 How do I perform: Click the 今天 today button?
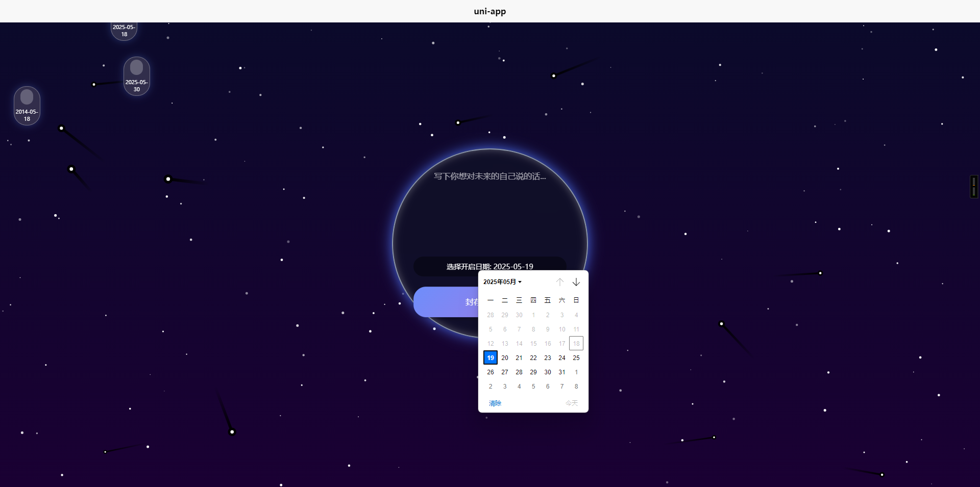coord(572,403)
